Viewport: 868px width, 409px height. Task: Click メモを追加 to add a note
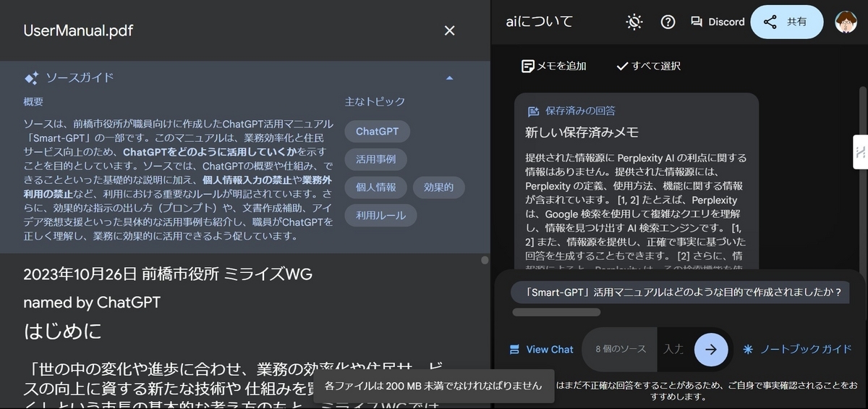553,66
